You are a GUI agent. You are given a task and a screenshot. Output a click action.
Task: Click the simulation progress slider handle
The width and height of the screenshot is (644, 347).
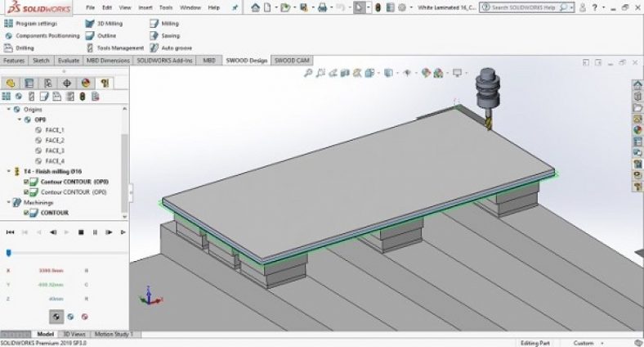click(x=8, y=253)
